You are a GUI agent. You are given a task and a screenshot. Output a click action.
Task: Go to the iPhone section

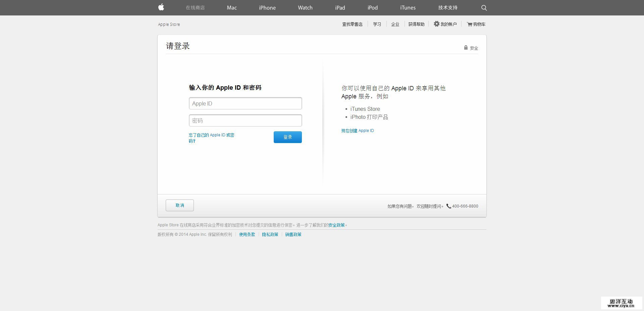[267, 8]
